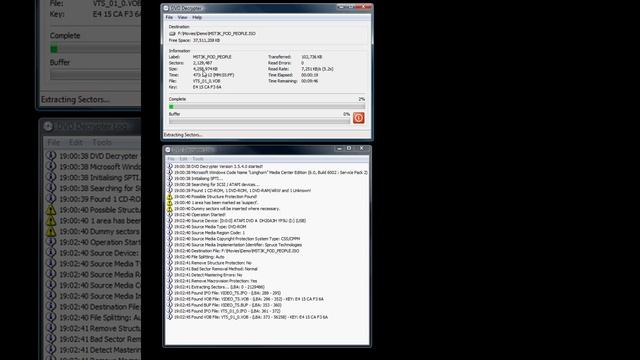Click 'Extracting Sectors...' status bar in main window

tap(267, 135)
